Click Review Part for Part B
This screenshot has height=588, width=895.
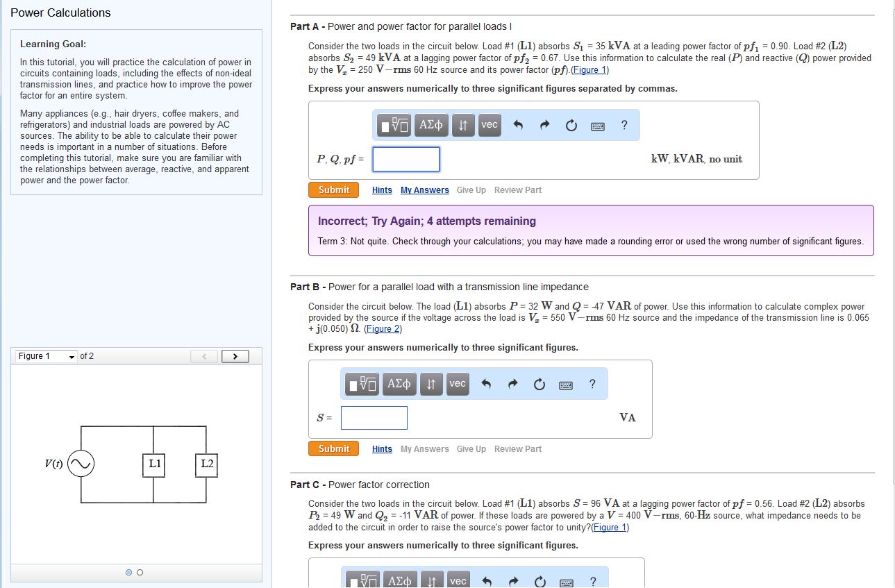[518, 449]
